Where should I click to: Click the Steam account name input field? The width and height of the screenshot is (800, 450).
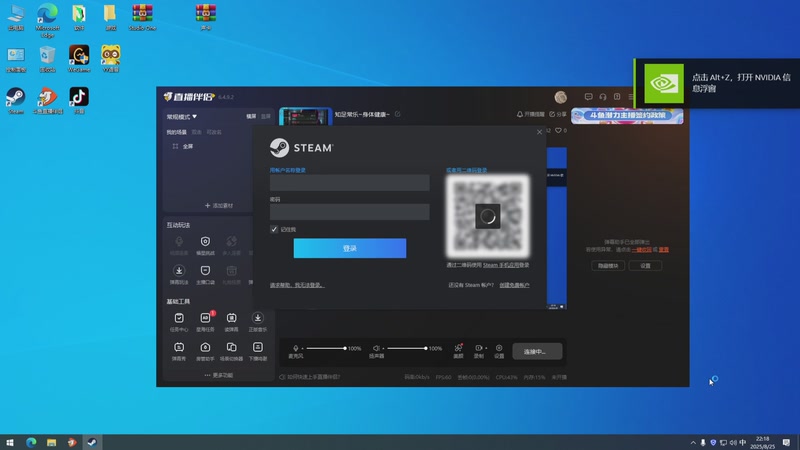point(349,183)
